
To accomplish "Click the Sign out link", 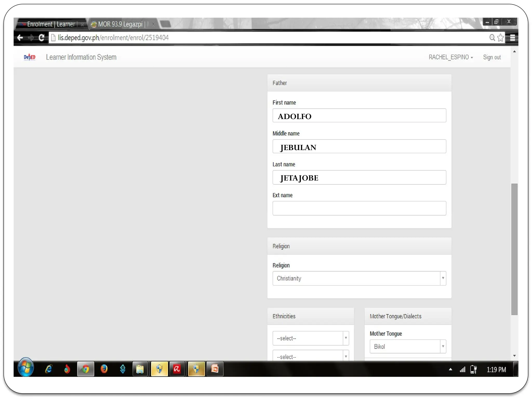I will 492,57.
